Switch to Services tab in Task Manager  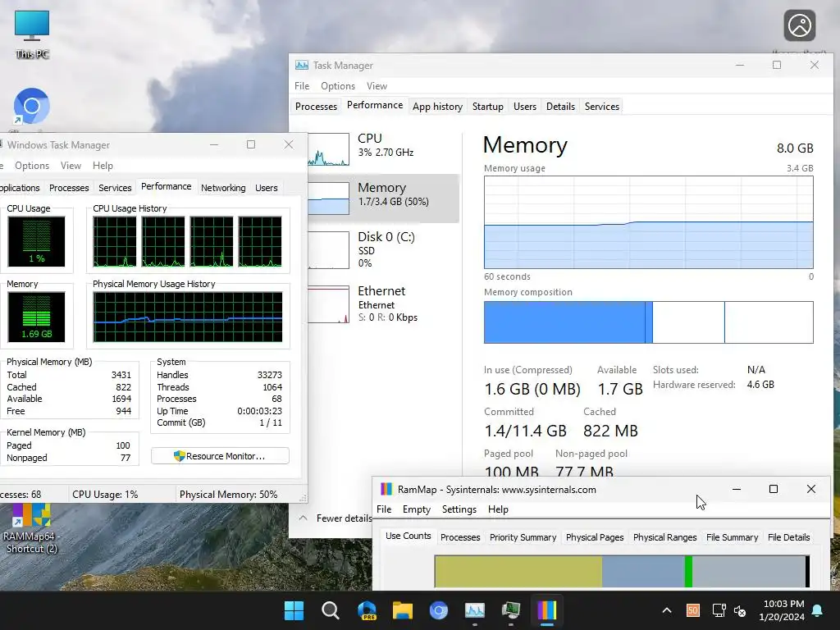pos(601,107)
